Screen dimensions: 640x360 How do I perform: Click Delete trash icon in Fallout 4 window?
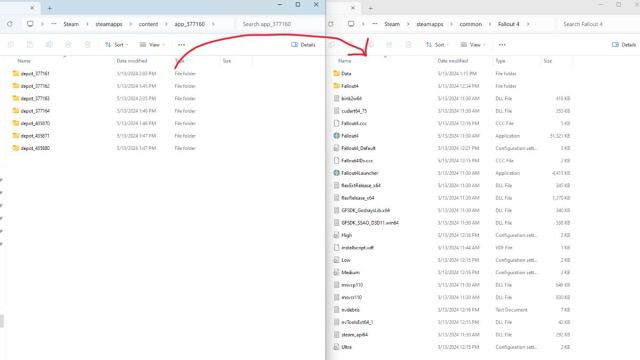[408, 44]
